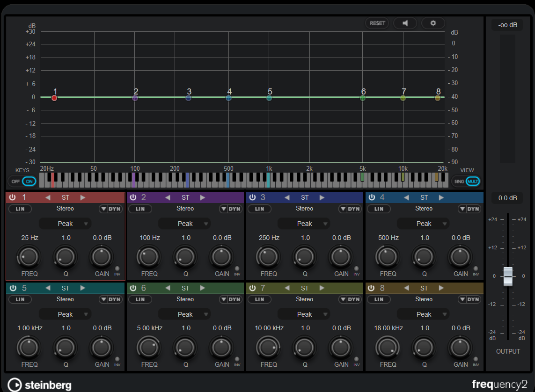Click band 2 next channel arrow
The height and width of the screenshot is (392, 535).
coord(202,197)
